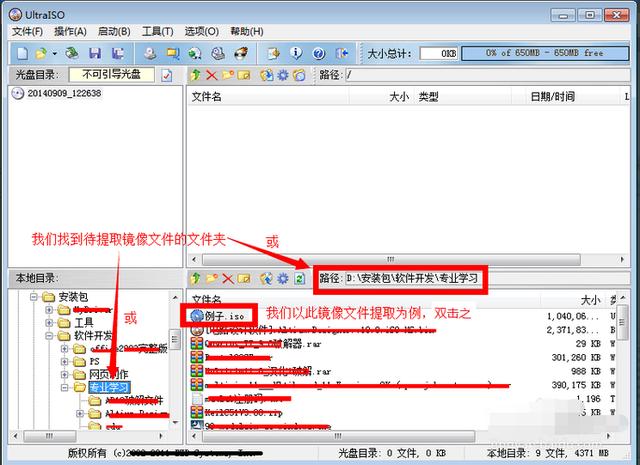Click the Open file folder icon
This screenshot has width=640, height=465.
coord(41,53)
